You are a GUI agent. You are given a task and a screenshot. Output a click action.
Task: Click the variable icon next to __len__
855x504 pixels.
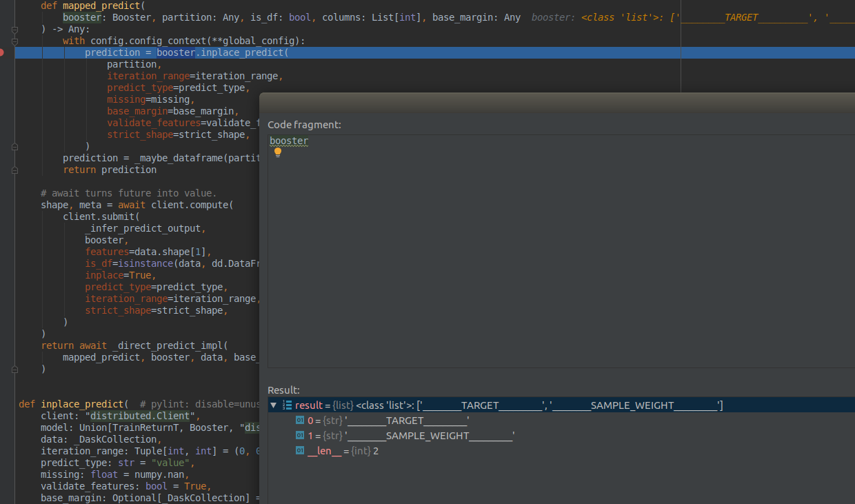(301, 450)
